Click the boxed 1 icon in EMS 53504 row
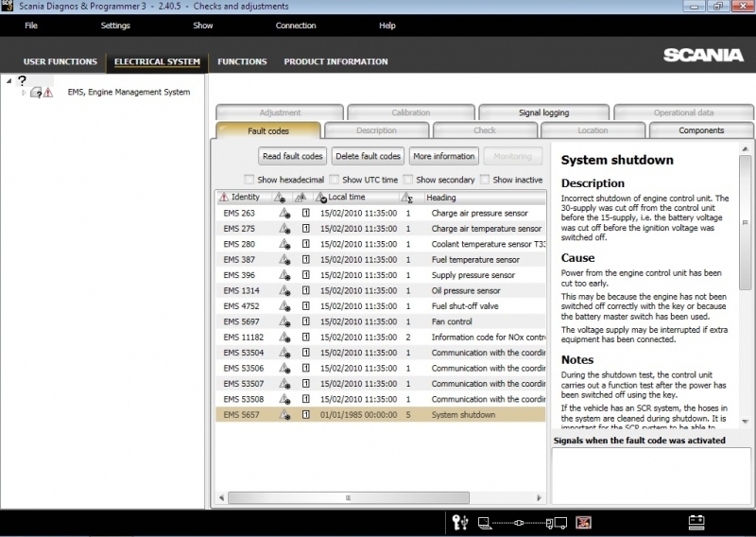The width and height of the screenshot is (756, 537). 305,353
